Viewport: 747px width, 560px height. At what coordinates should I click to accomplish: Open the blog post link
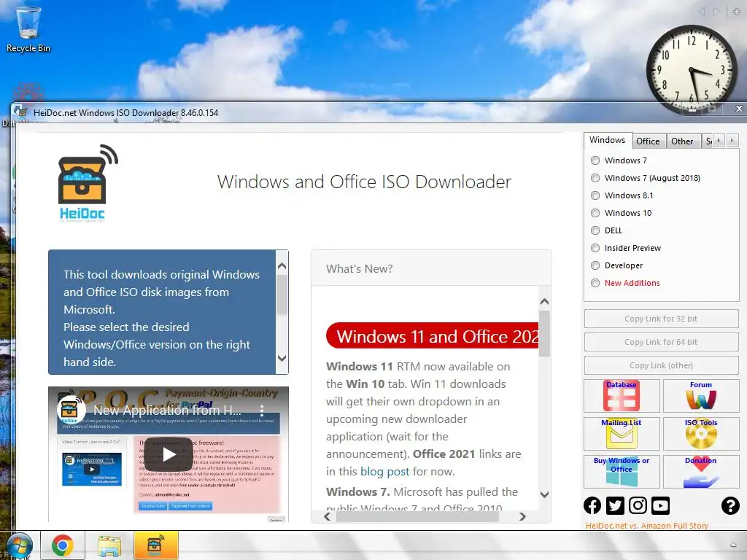[385, 472]
